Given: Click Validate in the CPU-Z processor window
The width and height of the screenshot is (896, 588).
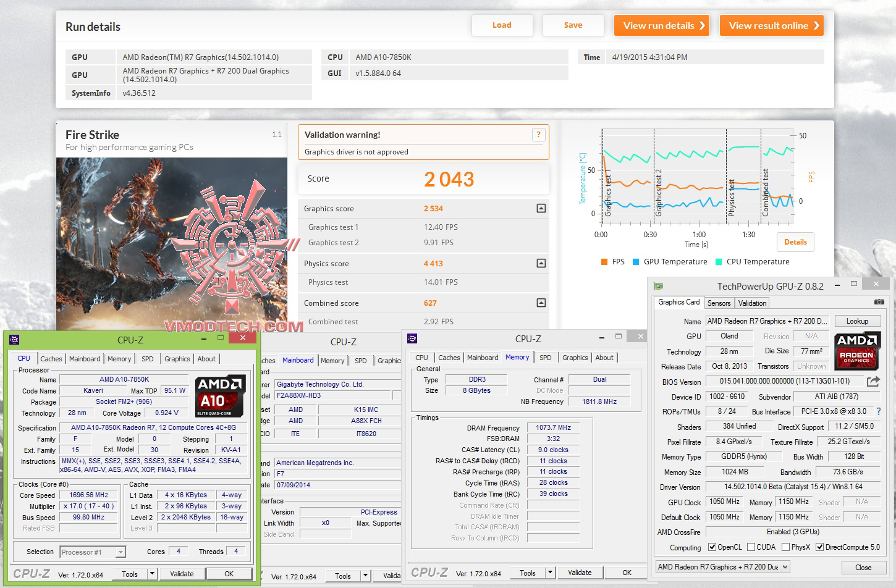Looking at the screenshot, I should pos(182,574).
